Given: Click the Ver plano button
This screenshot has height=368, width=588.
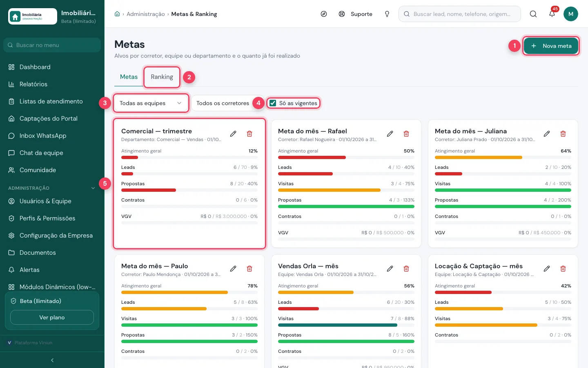Looking at the screenshot, I should pos(52,317).
